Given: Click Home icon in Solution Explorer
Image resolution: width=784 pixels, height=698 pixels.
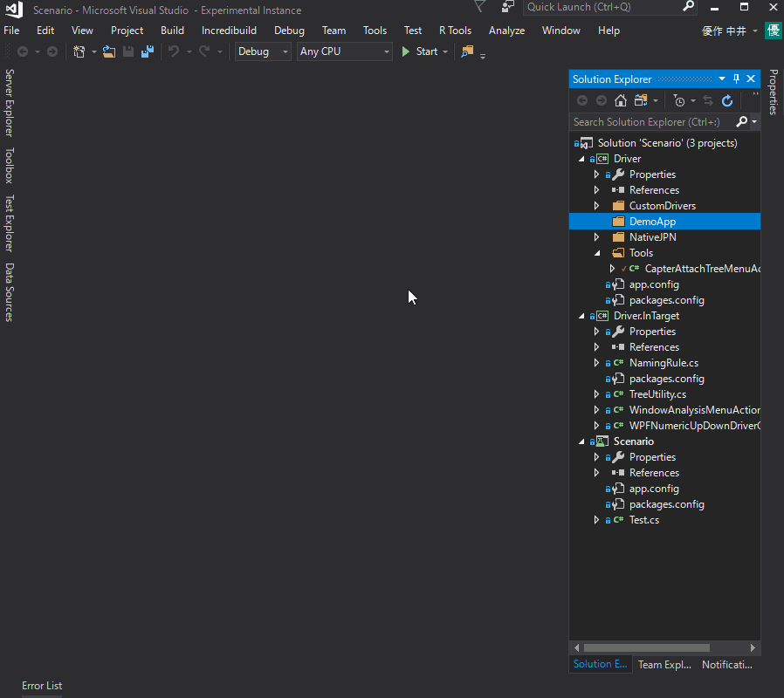Looking at the screenshot, I should tap(621, 100).
